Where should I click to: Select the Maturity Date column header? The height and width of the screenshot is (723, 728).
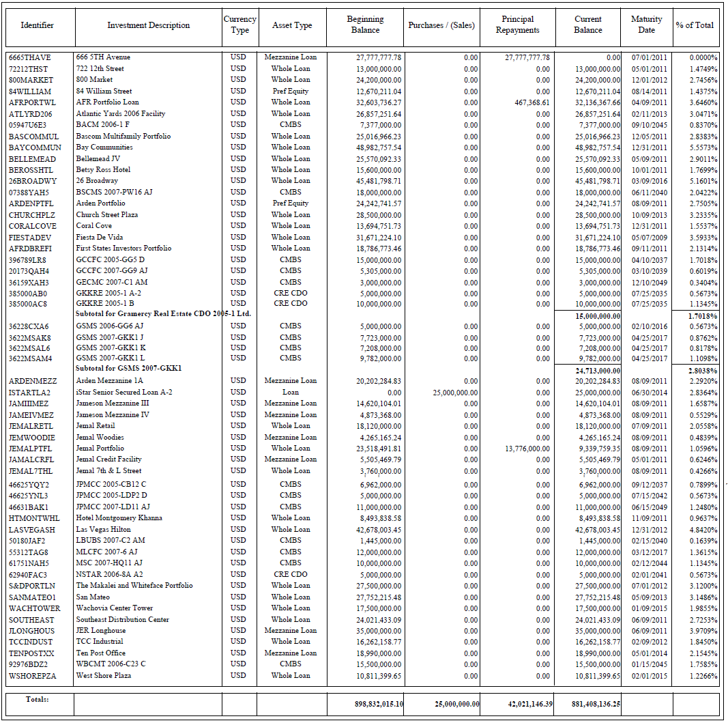[x=646, y=25]
